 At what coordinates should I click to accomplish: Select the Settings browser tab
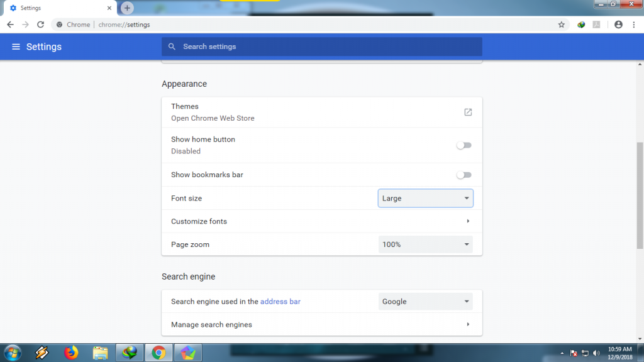pos(60,8)
